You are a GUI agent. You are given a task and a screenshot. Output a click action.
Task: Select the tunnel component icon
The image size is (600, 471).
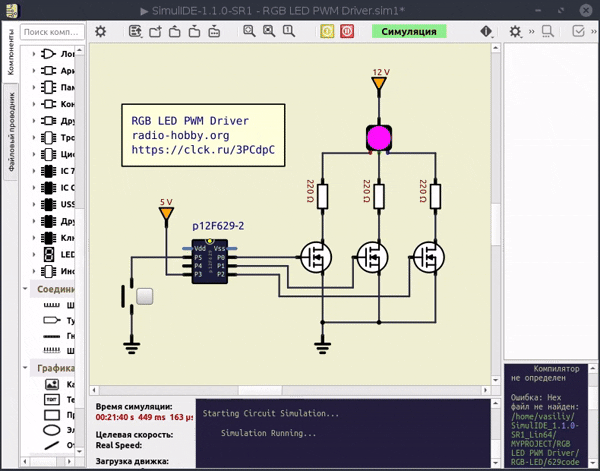point(52,320)
